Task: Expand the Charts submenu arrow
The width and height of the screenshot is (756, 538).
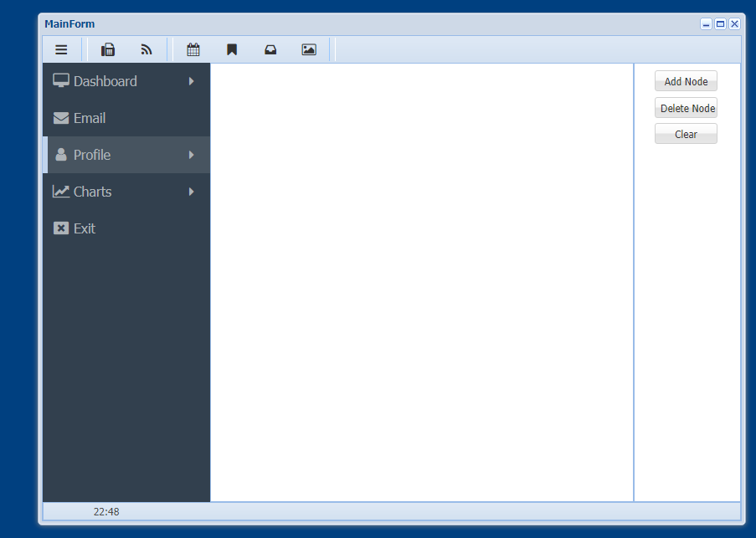Action: tap(192, 192)
